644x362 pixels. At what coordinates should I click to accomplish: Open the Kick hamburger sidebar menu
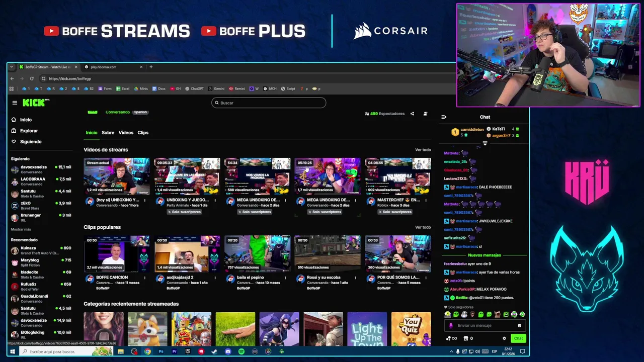(15, 103)
